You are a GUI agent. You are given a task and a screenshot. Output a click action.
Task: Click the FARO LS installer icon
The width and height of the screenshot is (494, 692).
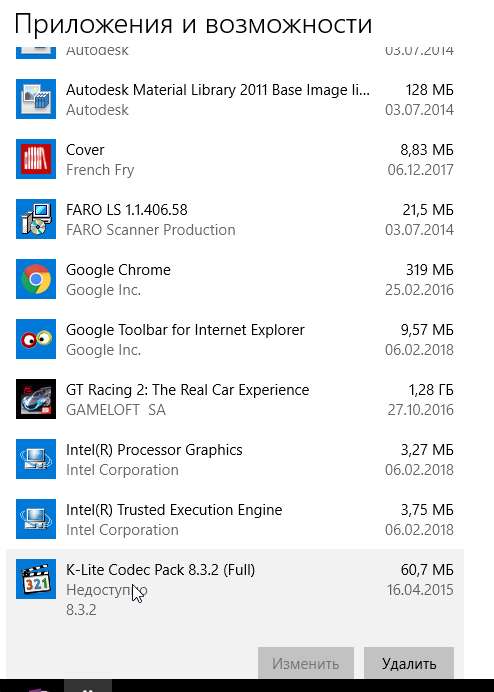36,219
